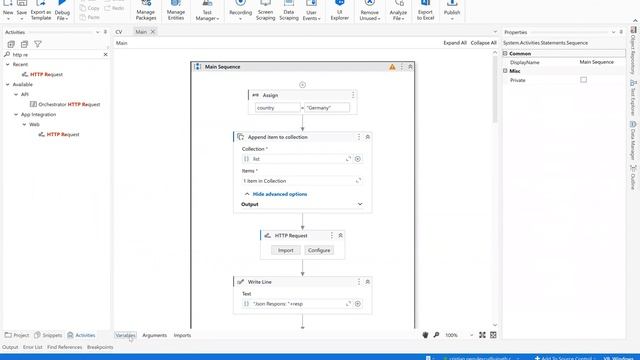Collapse Append item to collection activity
640x360 pixels.
[367, 137]
